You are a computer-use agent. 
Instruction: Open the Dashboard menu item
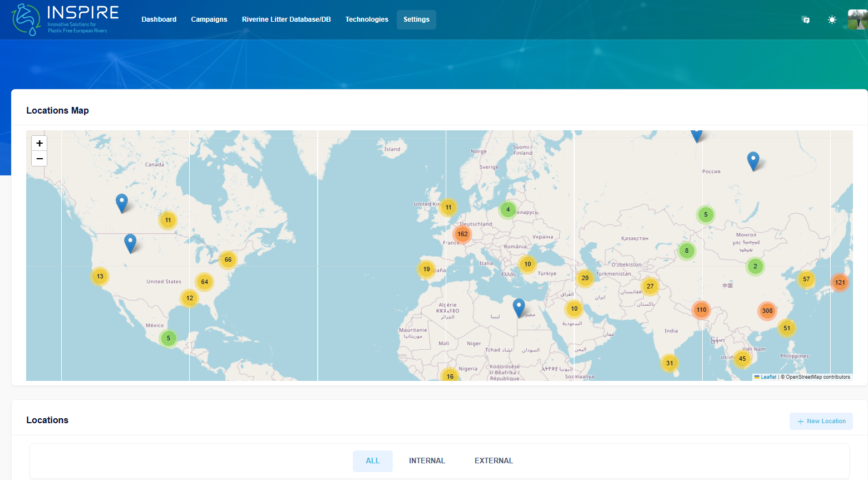pos(159,19)
